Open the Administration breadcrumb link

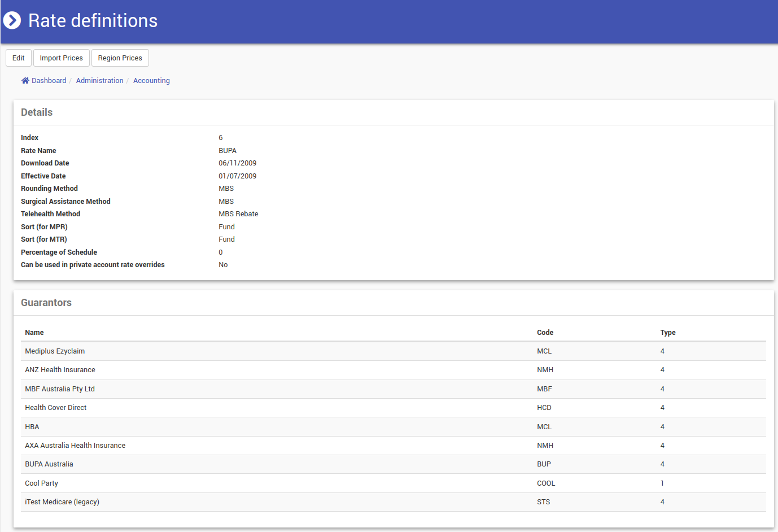tap(100, 81)
